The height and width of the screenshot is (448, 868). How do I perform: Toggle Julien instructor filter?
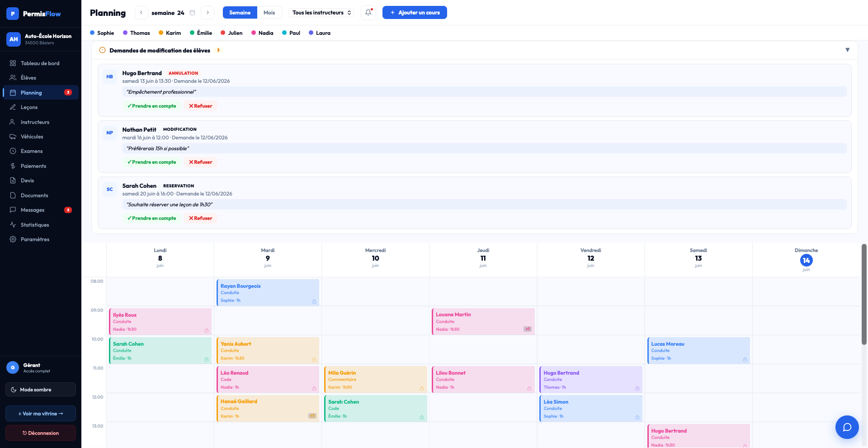click(231, 33)
